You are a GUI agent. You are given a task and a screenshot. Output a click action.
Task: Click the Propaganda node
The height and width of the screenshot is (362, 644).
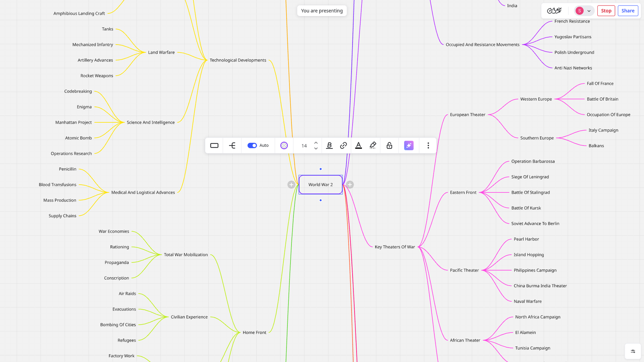pos(117,262)
